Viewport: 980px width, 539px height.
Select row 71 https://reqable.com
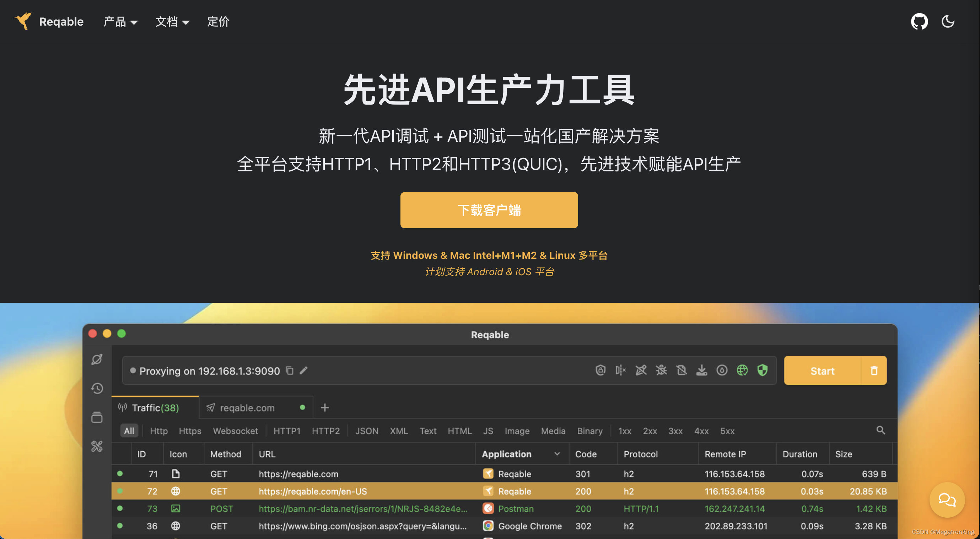point(504,474)
